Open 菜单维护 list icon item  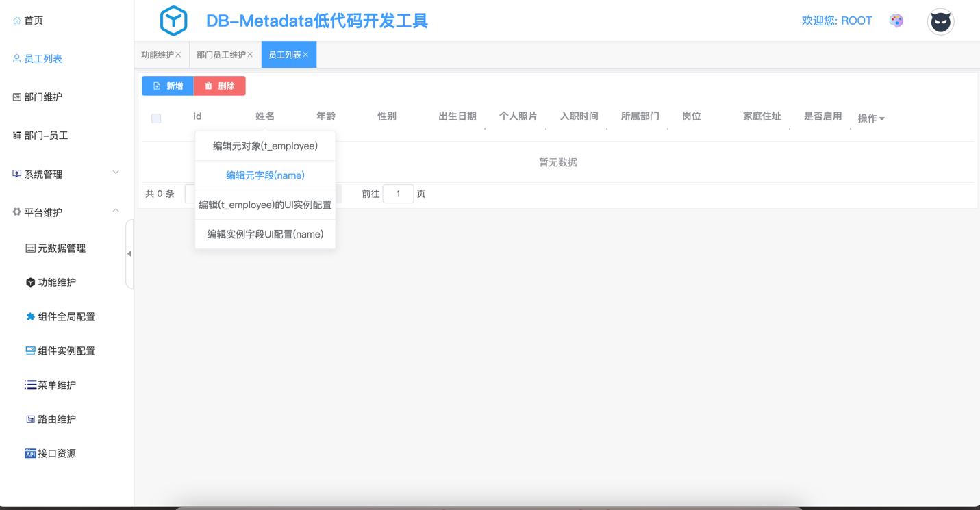[x=56, y=385]
